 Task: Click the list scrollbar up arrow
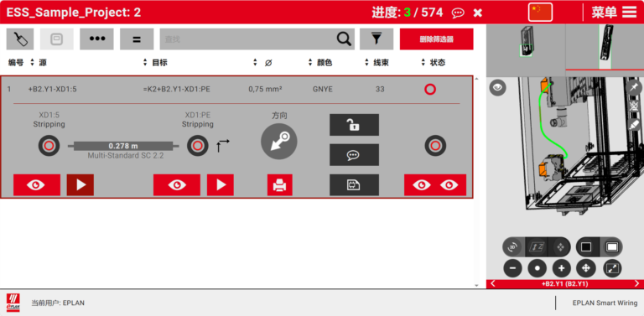point(476,79)
